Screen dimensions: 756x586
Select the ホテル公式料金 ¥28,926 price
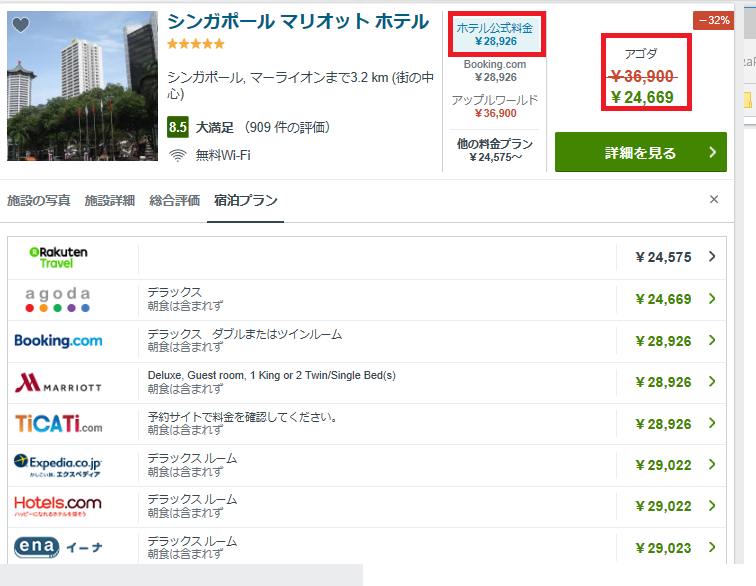[495, 34]
